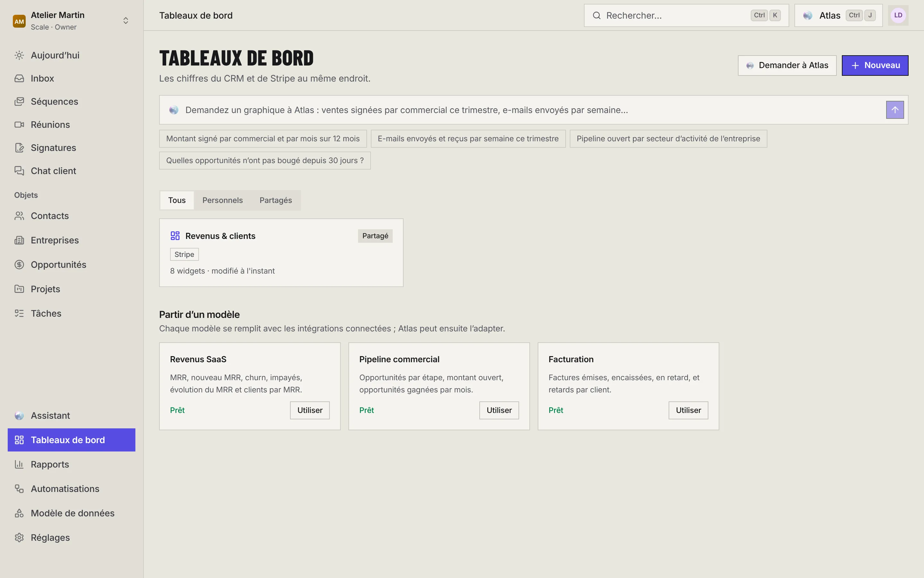This screenshot has height=578, width=924.
Task: Switch to the Partagés tab
Action: tap(276, 200)
